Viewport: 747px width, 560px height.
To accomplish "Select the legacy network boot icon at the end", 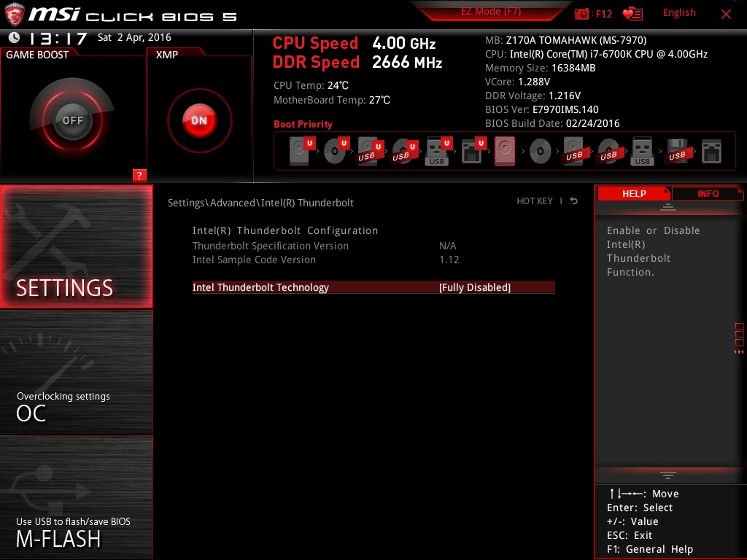I will pos(712,152).
